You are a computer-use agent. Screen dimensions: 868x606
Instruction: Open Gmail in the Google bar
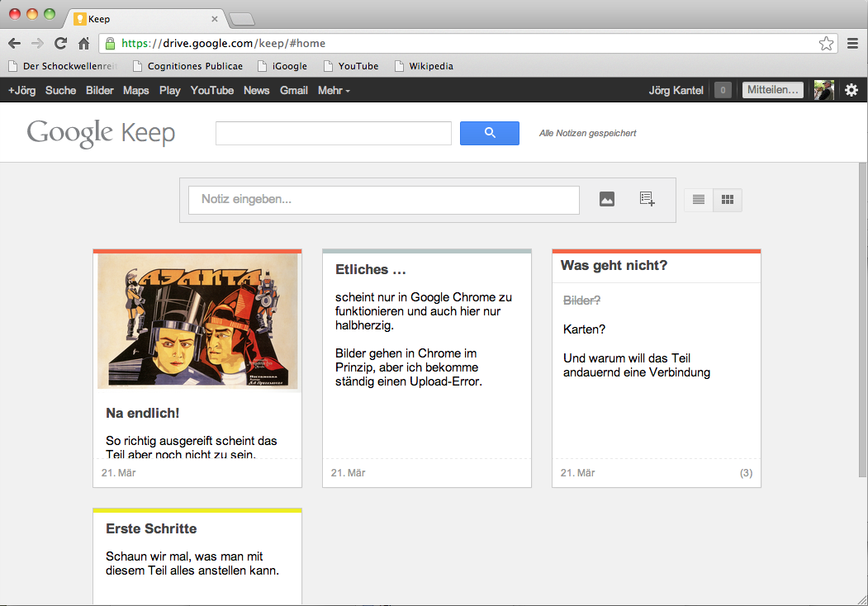(x=293, y=90)
